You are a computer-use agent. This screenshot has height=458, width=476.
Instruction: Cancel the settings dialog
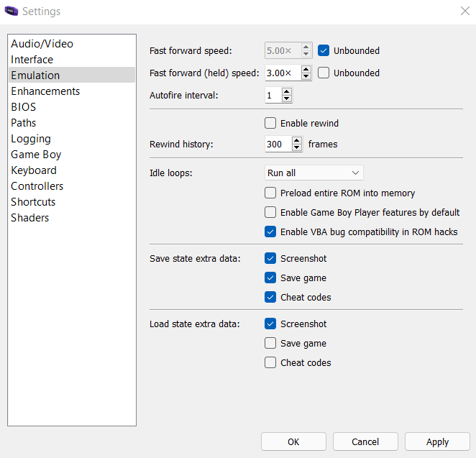pyautogui.click(x=365, y=441)
